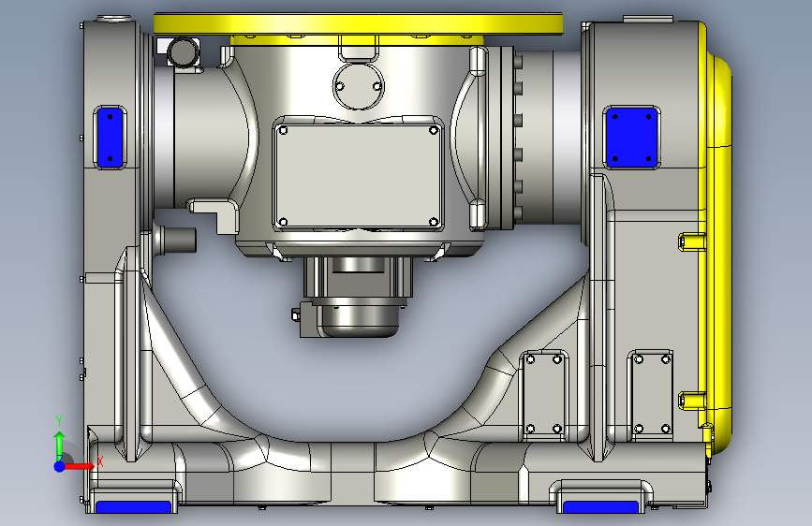812x526 pixels.
Task: Select the large blue square face on the right housing
Action: click(x=631, y=138)
